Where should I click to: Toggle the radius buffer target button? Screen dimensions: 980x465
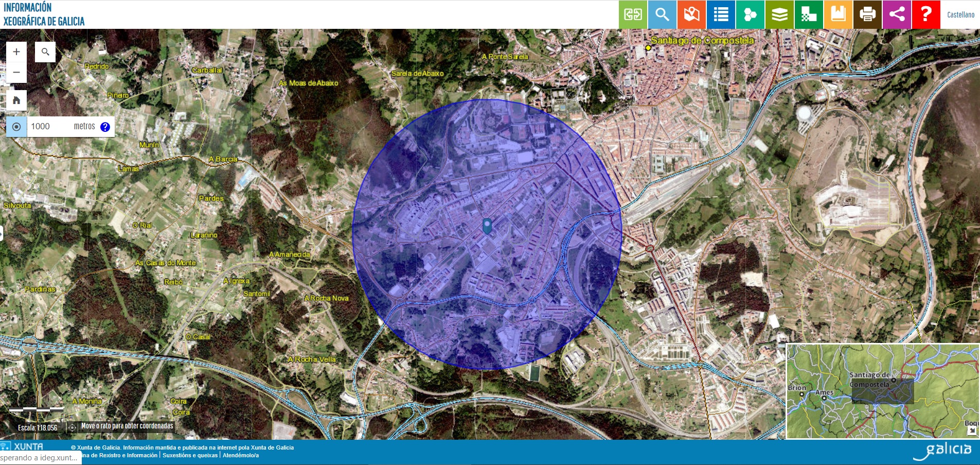point(16,127)
